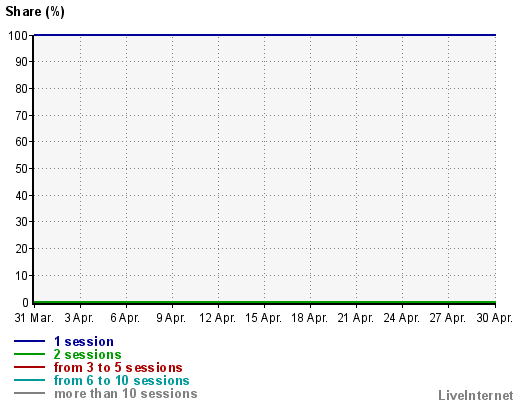Click the red 3 to 5 sessions line swatch
Image resolution: width=520 pixels, height=405 pixels.
click(29, 367)
